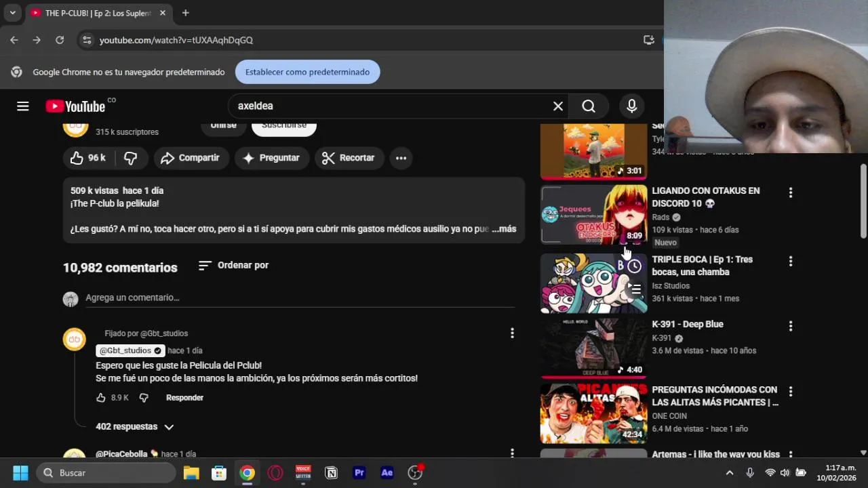Open the LIGANDO CON OTAKUS video thumbnail

tap(594, 215)
